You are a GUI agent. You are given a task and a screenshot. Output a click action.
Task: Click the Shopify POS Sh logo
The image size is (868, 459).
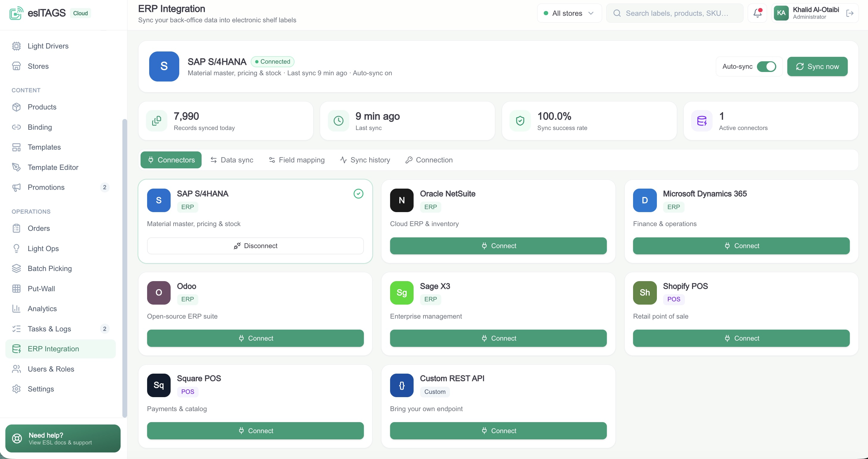[x=645, y=293]
